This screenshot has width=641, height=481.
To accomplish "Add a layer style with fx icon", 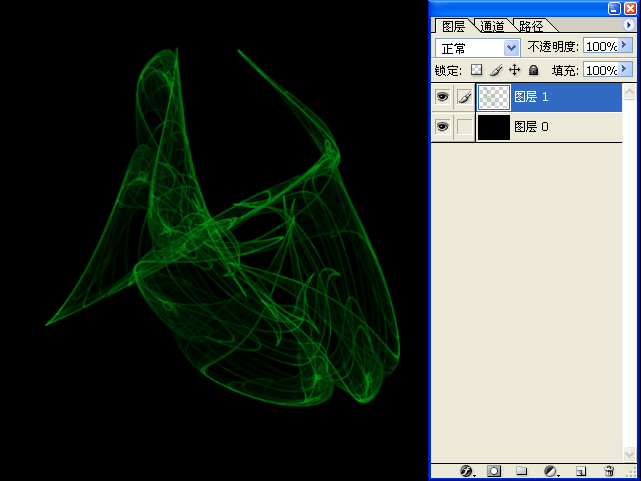I will (x=467, y=471).
